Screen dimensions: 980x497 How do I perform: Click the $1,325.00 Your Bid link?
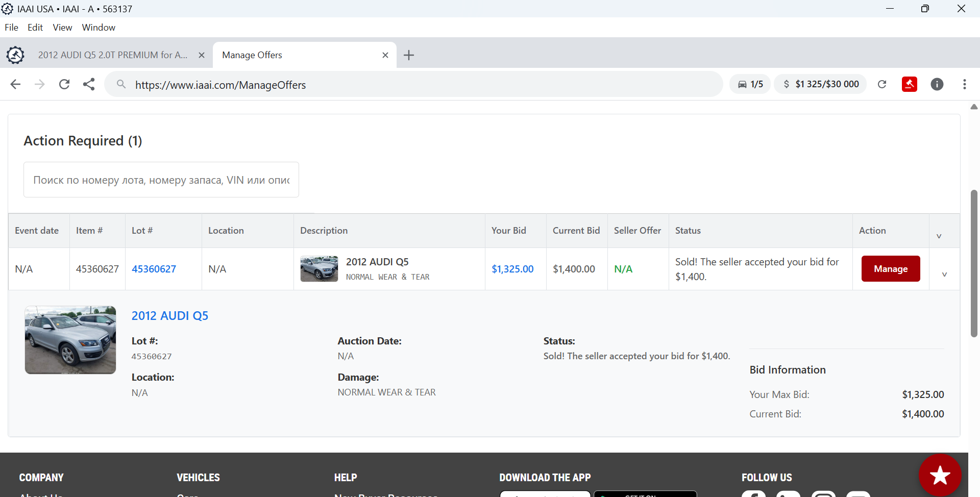pos(512,269)
